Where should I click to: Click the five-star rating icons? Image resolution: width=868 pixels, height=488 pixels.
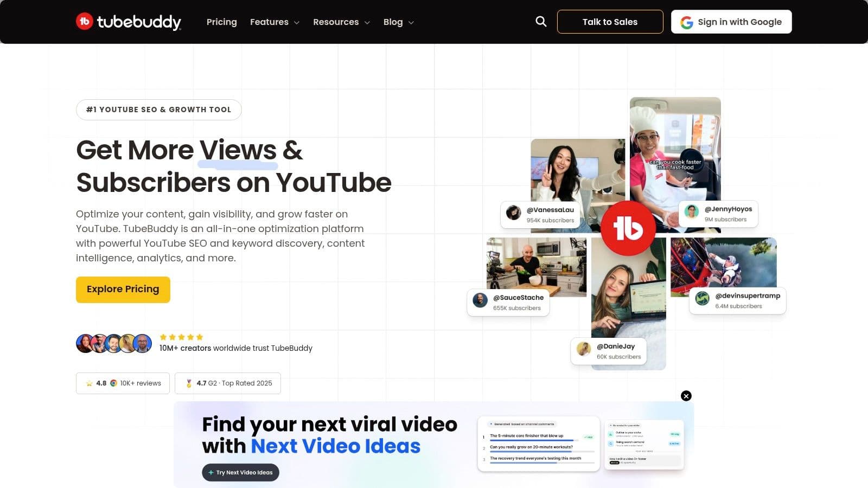click(181, 337)
